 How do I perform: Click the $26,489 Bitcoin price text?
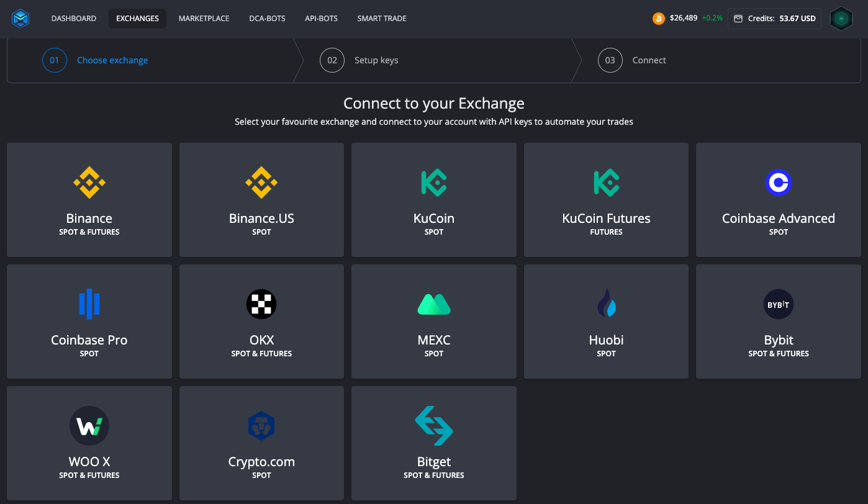tap(684, 19)
